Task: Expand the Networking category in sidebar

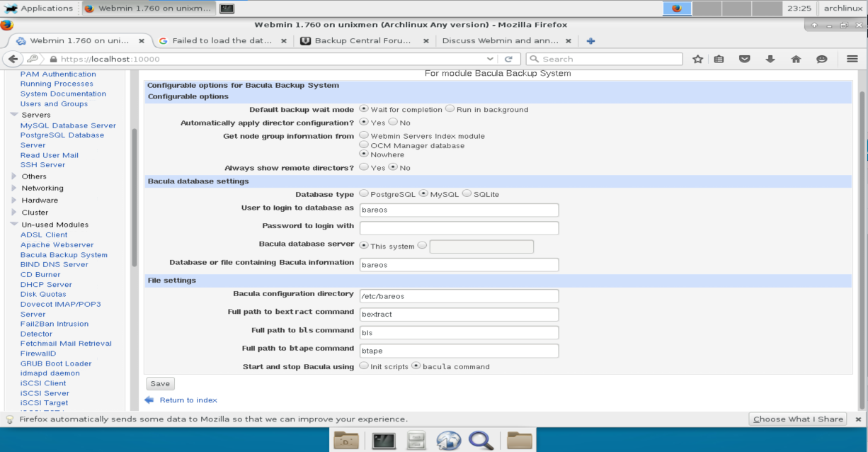Action: pos(14,188)
